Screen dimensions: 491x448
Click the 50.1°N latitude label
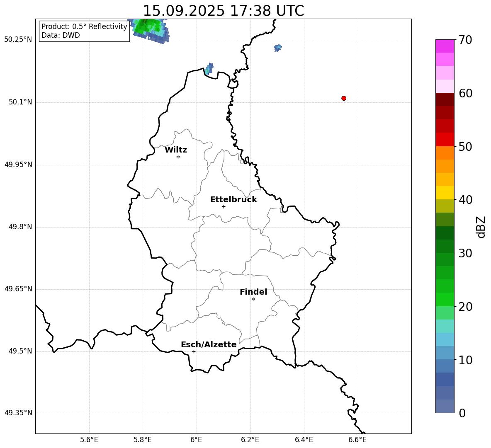[20, 102]
